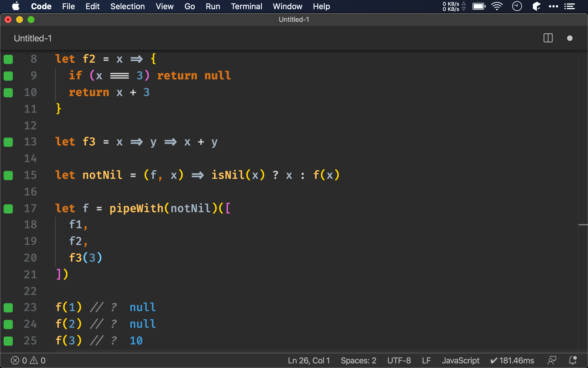Click the 'let f3' declaration on line 13

click(x=75, y=142)
